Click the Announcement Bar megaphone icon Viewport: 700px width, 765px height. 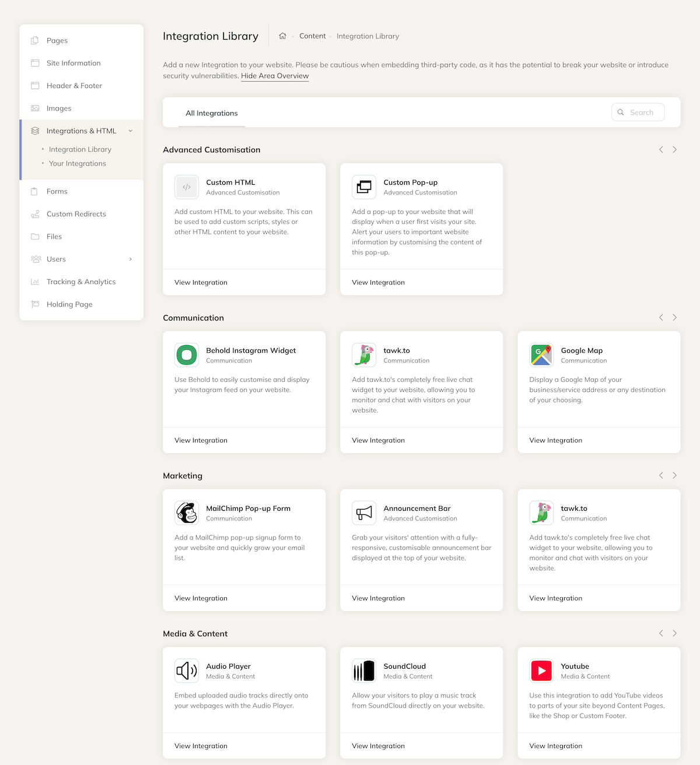[364, 513]
